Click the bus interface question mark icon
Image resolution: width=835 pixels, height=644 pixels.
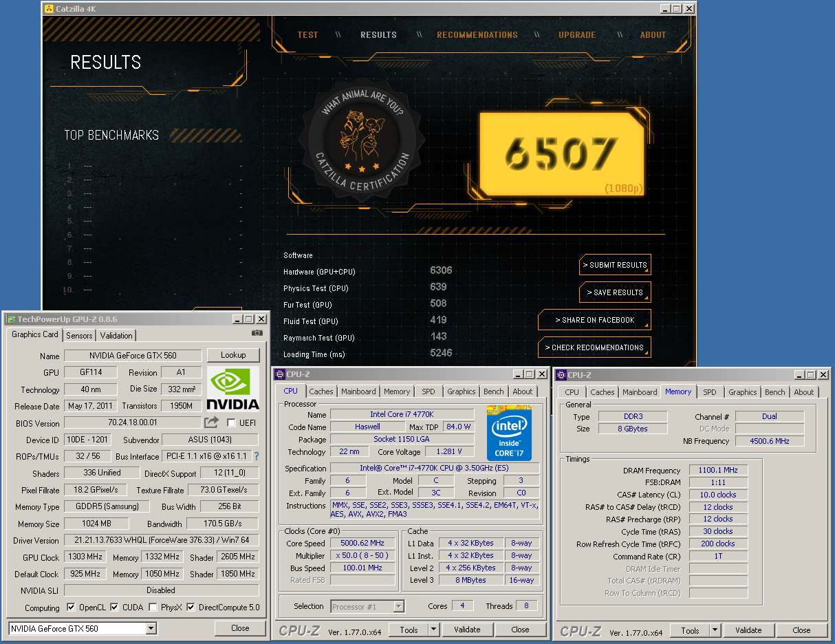(257, 456)
